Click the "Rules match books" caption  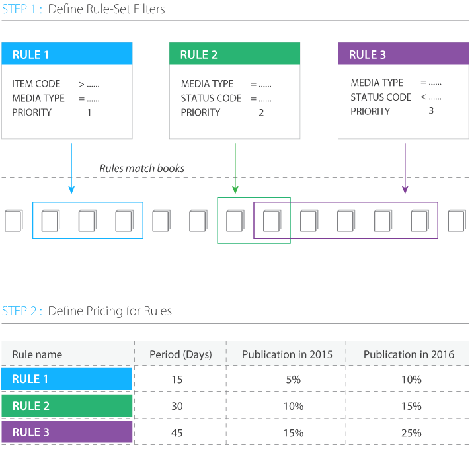(x=141, y=168)
